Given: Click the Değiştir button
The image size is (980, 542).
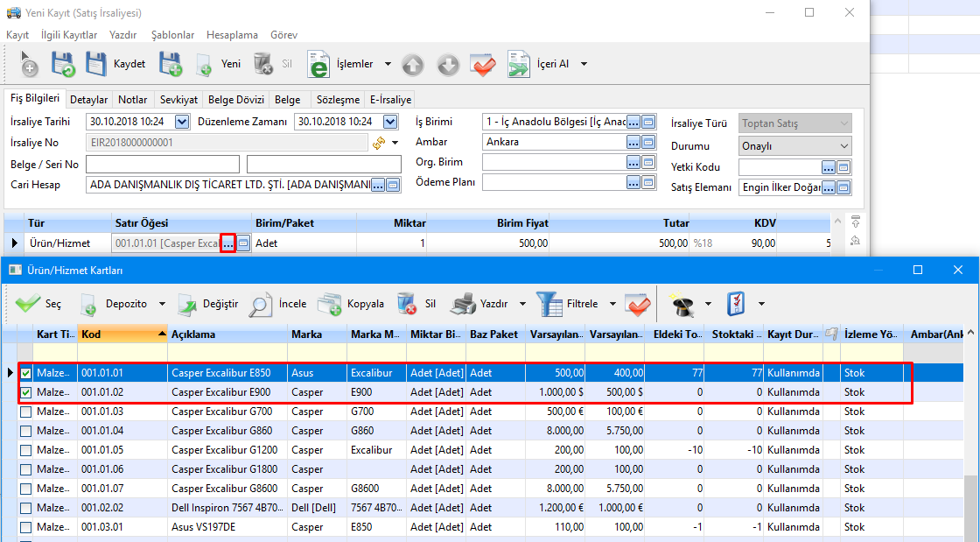Looking at the screenshot, I should coord(208,304).
